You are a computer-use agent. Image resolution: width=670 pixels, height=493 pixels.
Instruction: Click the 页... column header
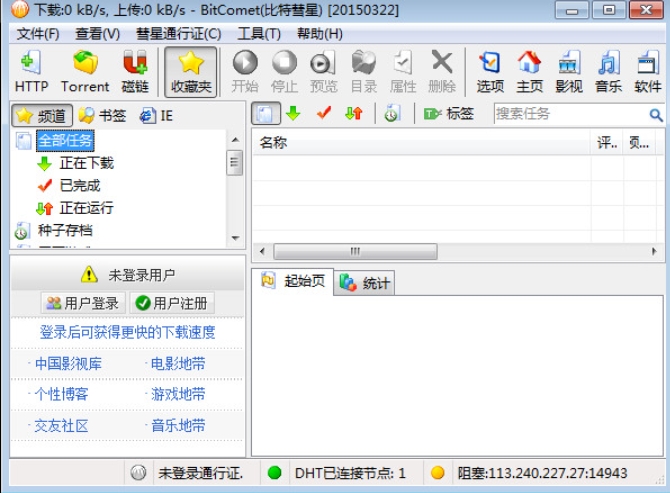click(640, 143)
